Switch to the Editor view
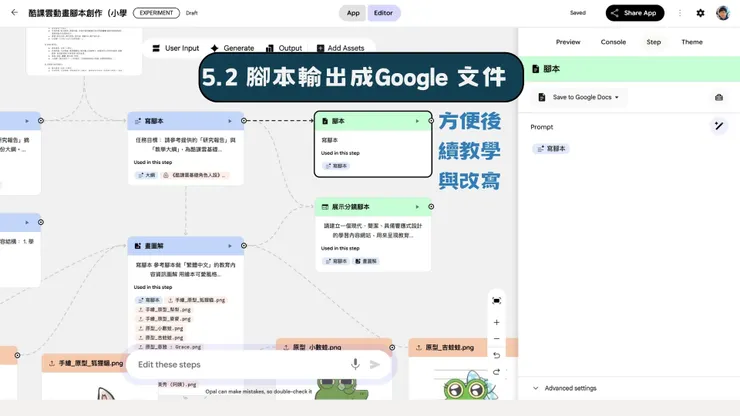This screenshot has height=416, width=740. click(383, 13)
